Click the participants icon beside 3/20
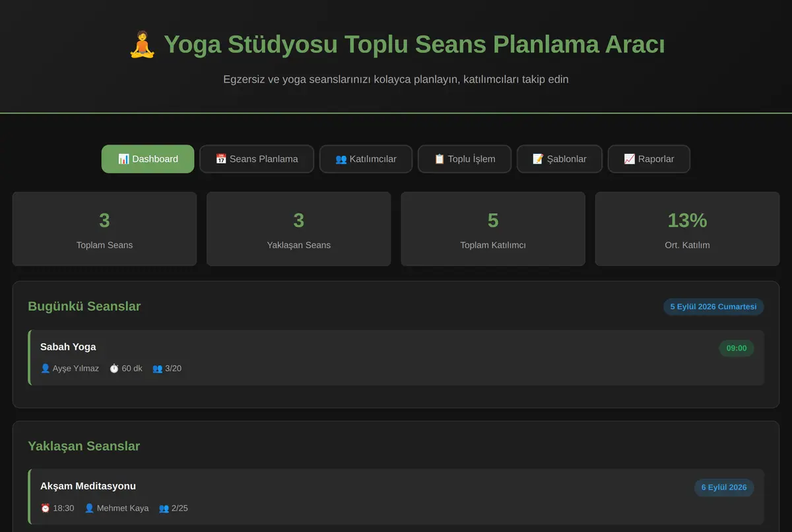792x532 pixels. [x=158, y=368]
